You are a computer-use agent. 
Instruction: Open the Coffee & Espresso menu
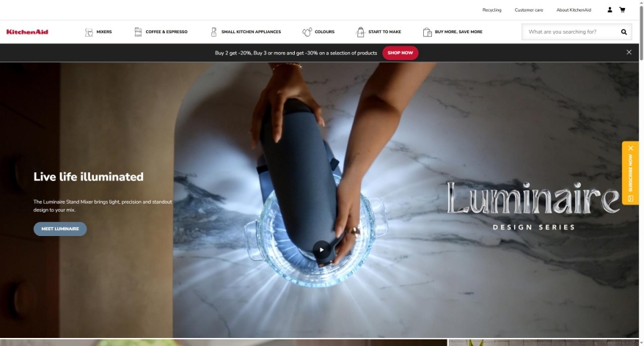[x=167, y=32]
